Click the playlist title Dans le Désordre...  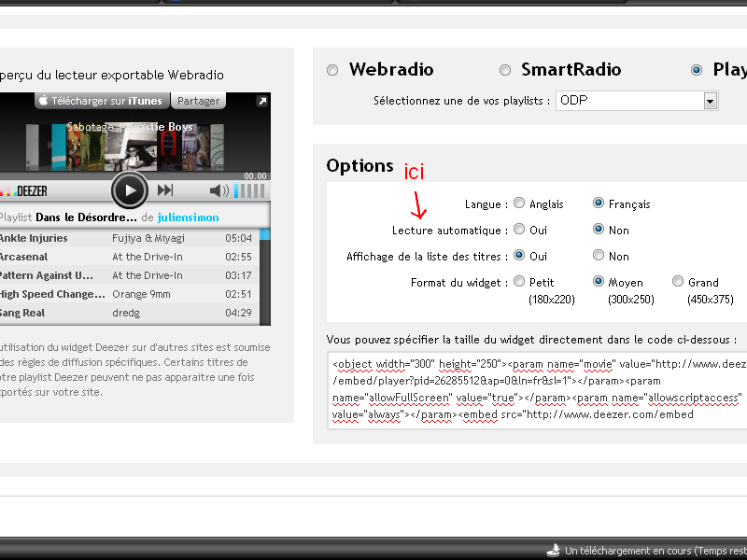coord(86,217)
